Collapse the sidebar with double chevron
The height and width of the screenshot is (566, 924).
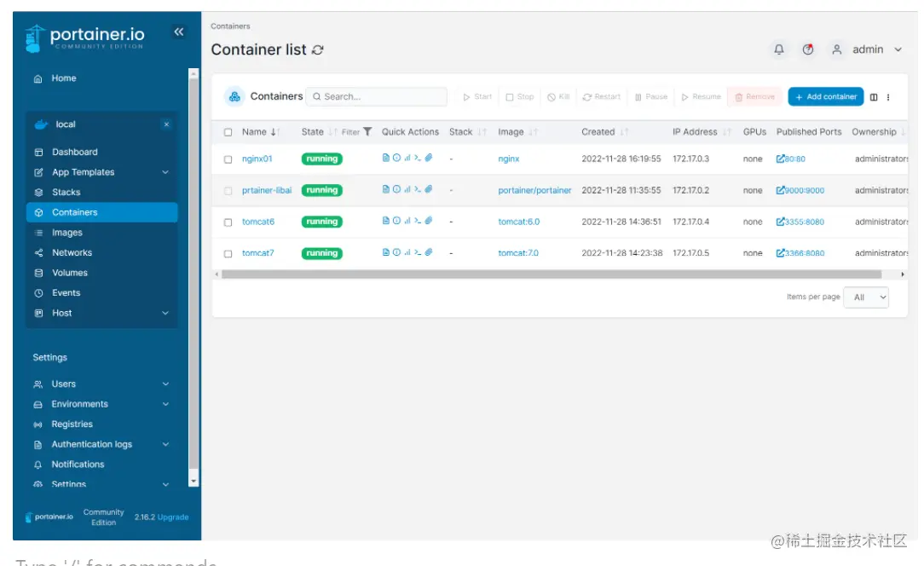point(178,32)
